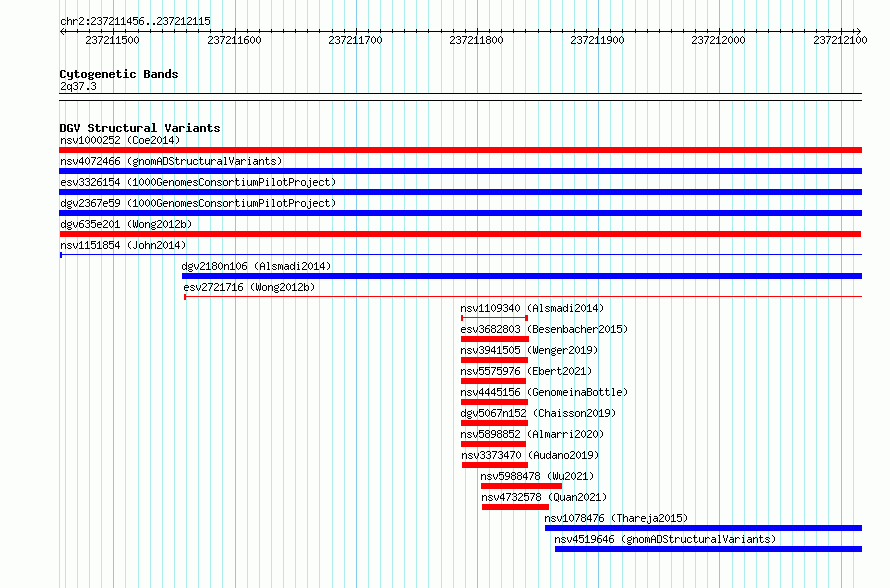Viewport: 890px width, 588px height.
Task: Click the DGV Structural Variants track title
Action: tap(140, 128)
